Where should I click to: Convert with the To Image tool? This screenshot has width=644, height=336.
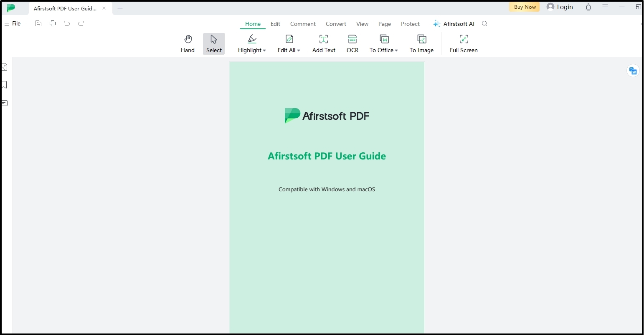421,44
